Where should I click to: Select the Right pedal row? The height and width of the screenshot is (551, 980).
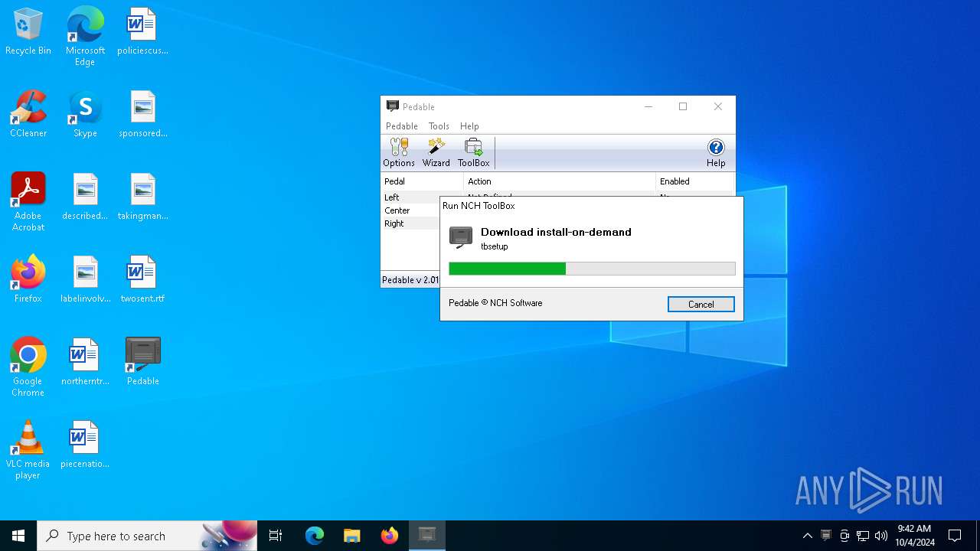coord(411,223)
